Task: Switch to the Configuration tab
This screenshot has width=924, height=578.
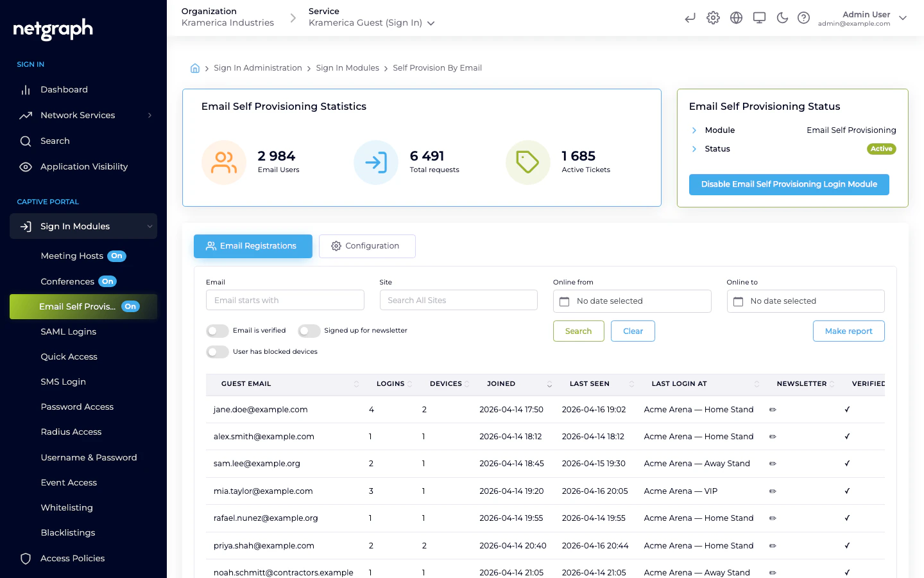Action: (367, 246)
